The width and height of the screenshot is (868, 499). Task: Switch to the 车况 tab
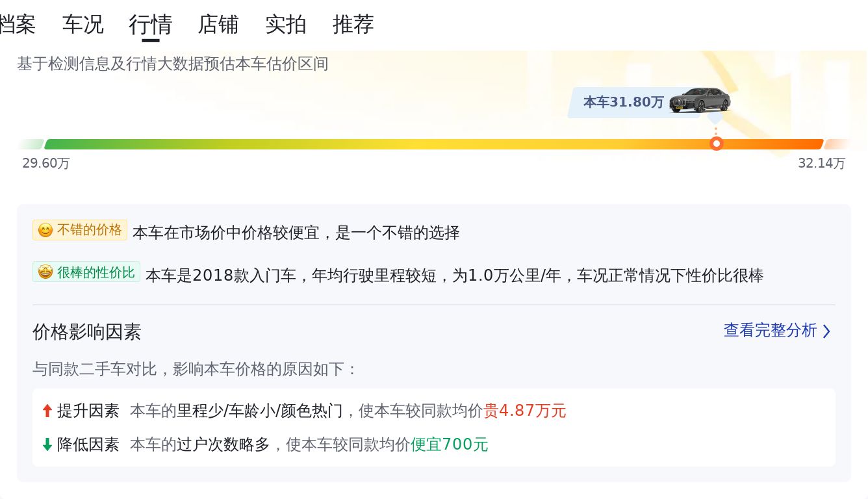point(83,25)
